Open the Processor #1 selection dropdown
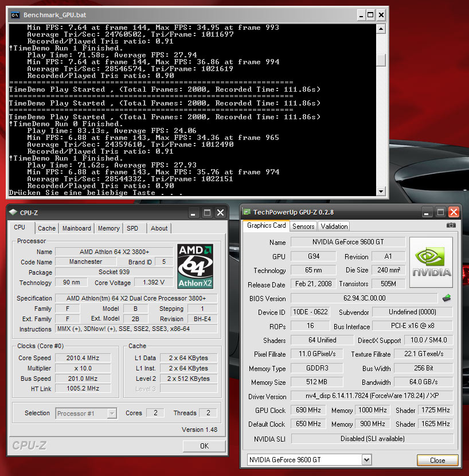Image resolution: width=469 pixels, height=476 pixels. (112, 413)
